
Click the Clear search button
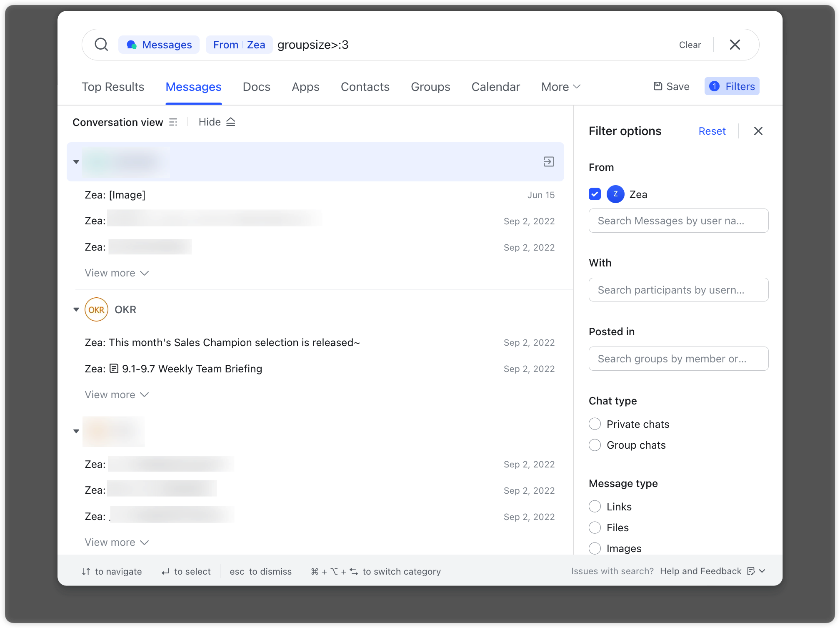(x=690, y=45)
